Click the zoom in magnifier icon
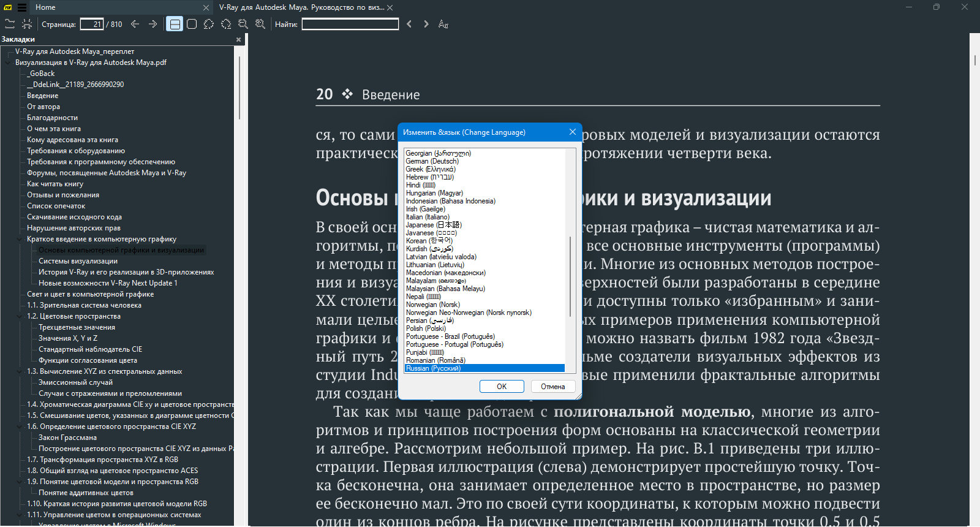This screenshot has width=980, height=527. 260,24
